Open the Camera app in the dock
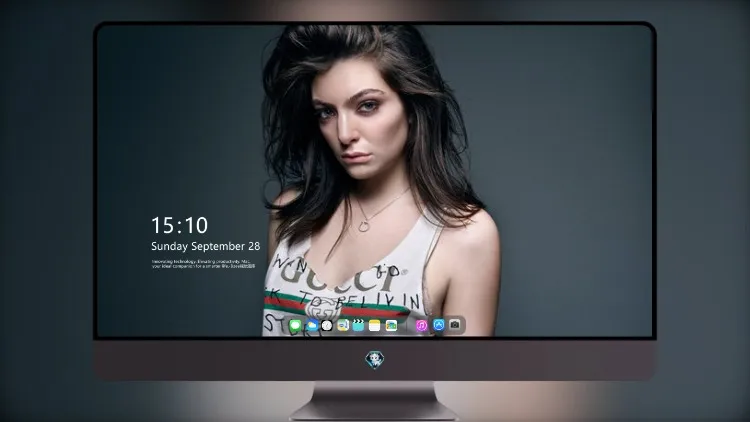The height and width of the screenshot is (422, 750). pyautogui.click(x=455, y=325)
